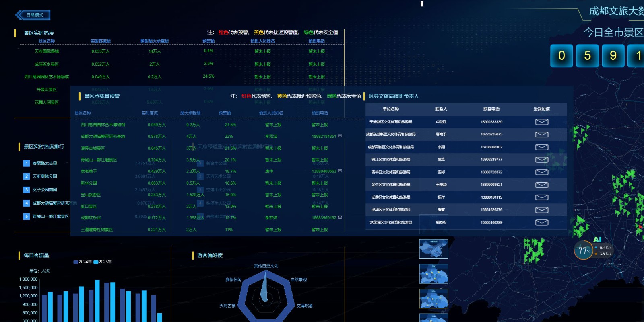Click small mail icon beside 18982184351
644x322 pixels.
point(340,136)
